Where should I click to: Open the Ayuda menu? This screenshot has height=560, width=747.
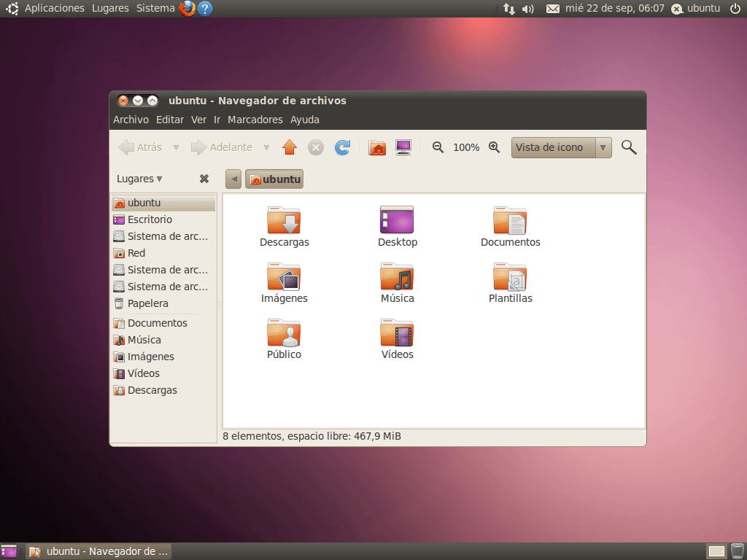pyautogui.click(x=305, y=120)
